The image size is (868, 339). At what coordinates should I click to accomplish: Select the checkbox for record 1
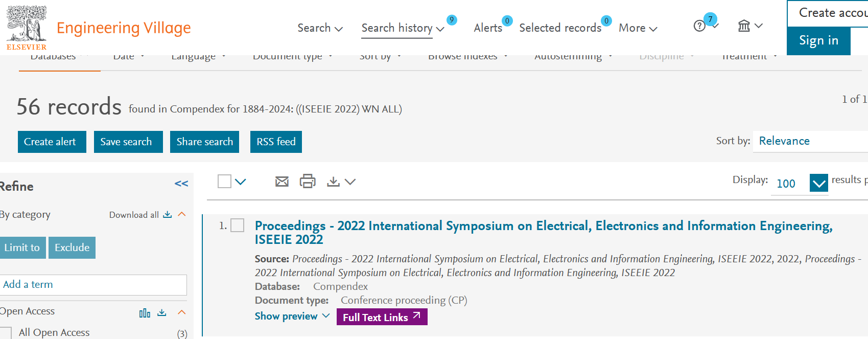click(238, 225)
